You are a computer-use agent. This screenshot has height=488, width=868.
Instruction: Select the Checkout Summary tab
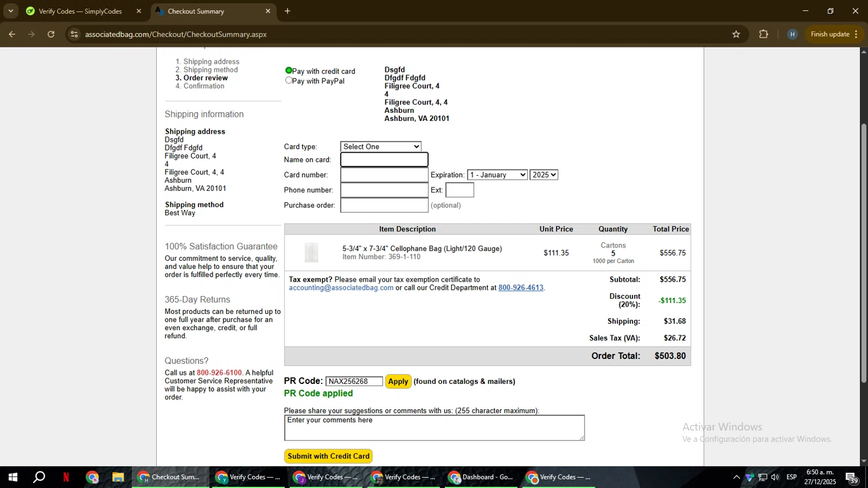[196, 11]
